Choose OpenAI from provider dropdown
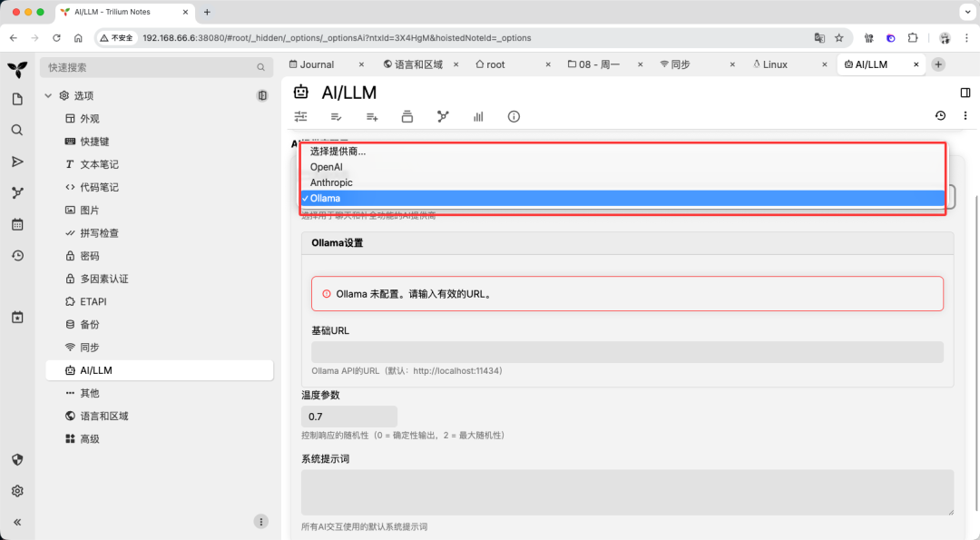Image resolution: width=980 pixels, height=540 pixels. 622,167
